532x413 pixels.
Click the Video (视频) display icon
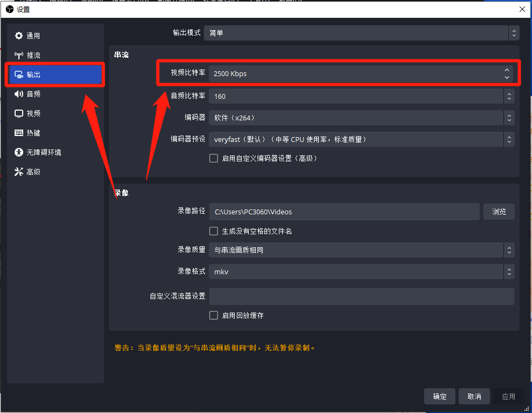(19, 113)
